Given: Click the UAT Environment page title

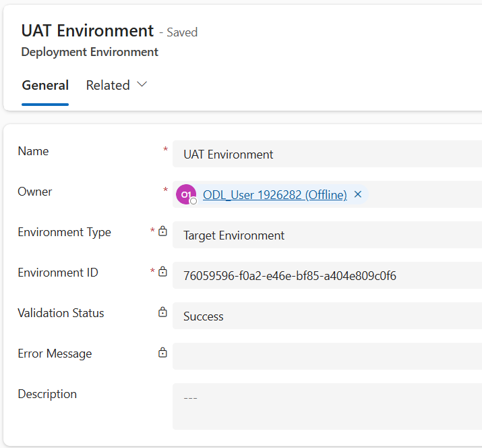Looking at the screenshot, I should (x=88, y=31).
